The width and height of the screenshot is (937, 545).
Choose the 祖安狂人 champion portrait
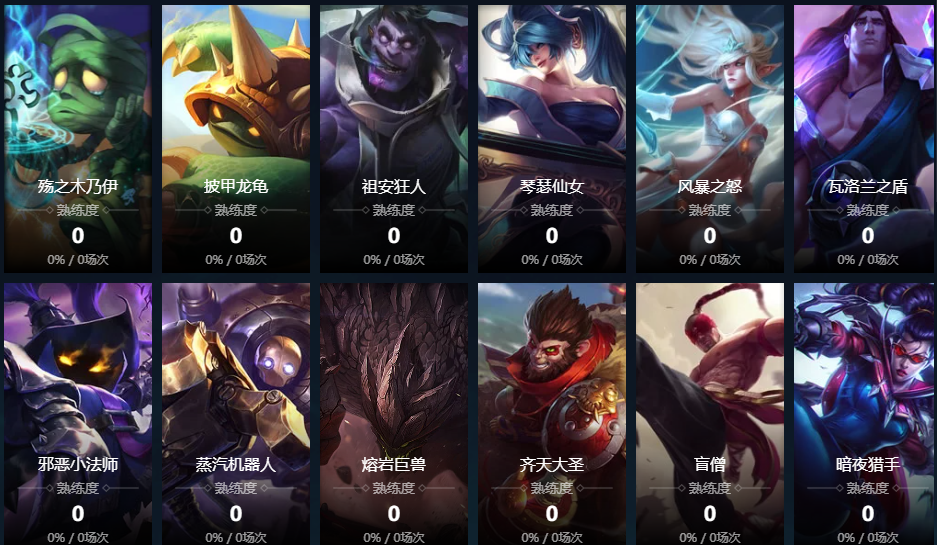coord(394,139)
